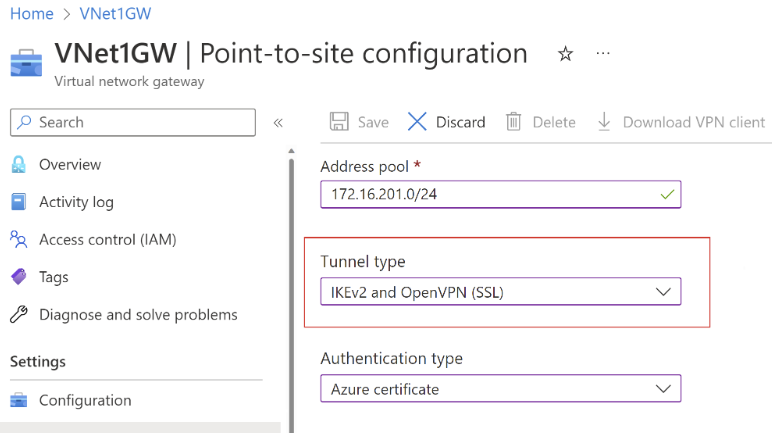Click the purple Tags icon
This screenshot has height=433, width=772.
[19, 277]
